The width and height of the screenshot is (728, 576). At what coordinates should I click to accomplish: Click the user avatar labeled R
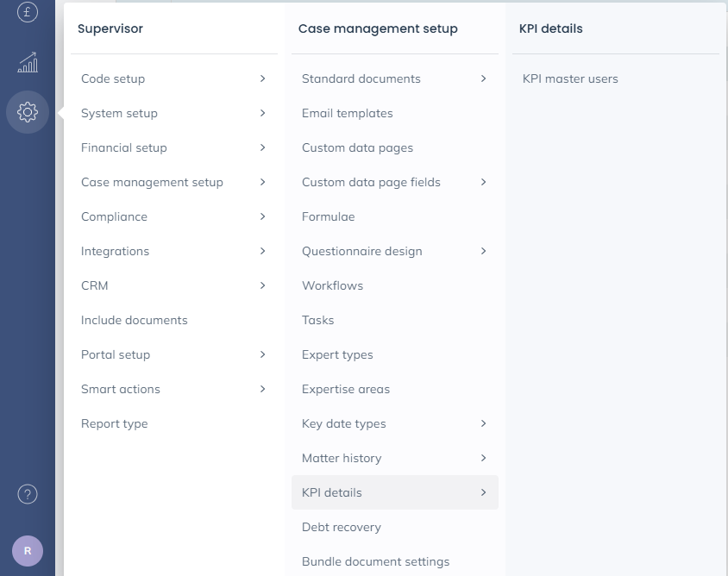coord(28,550)
